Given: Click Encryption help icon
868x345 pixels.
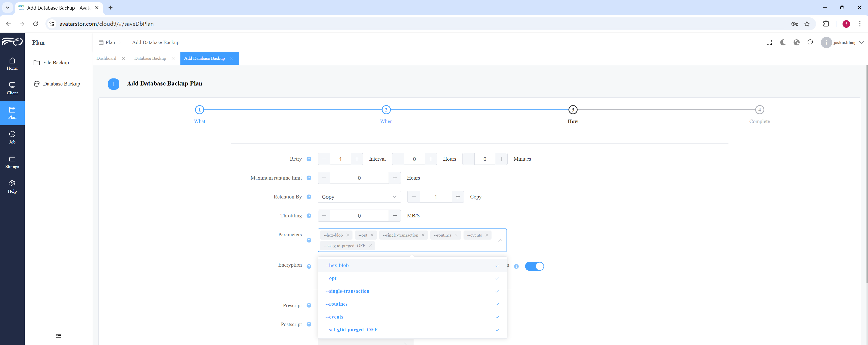Looking at the screenshot, I should [x=309, y=267].
